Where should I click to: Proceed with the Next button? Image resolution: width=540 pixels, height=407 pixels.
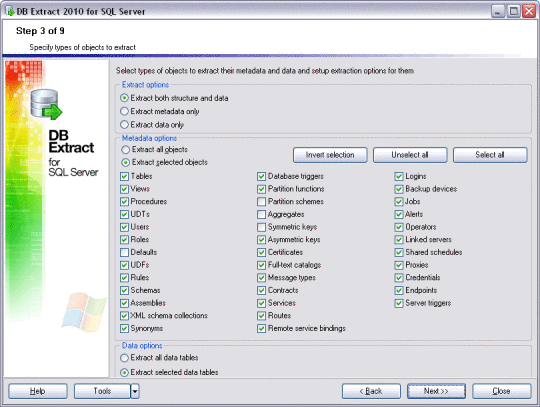(x=436, y=391)
